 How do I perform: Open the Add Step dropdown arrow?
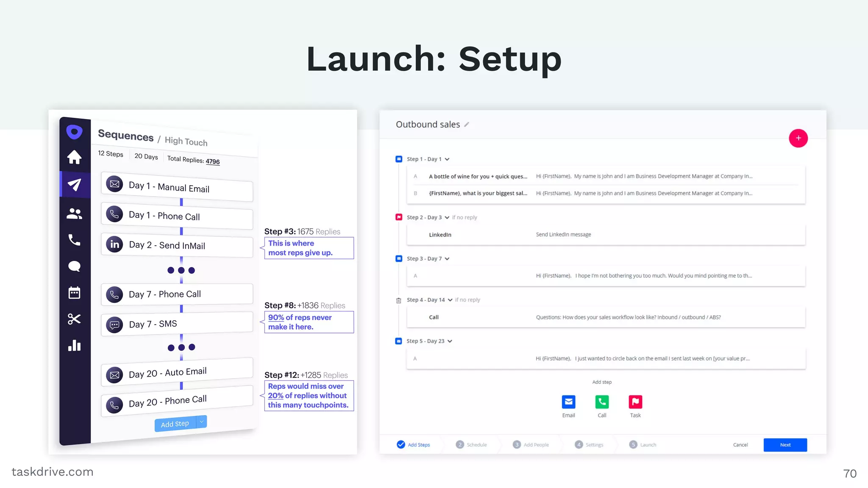(202, 421)
